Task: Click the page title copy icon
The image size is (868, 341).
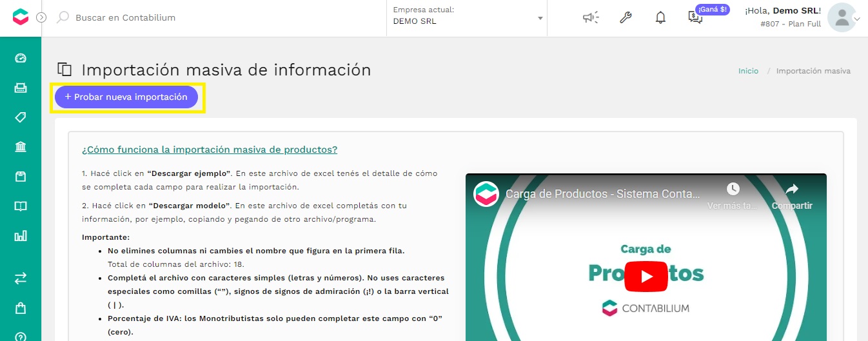Action: [64, 70]
